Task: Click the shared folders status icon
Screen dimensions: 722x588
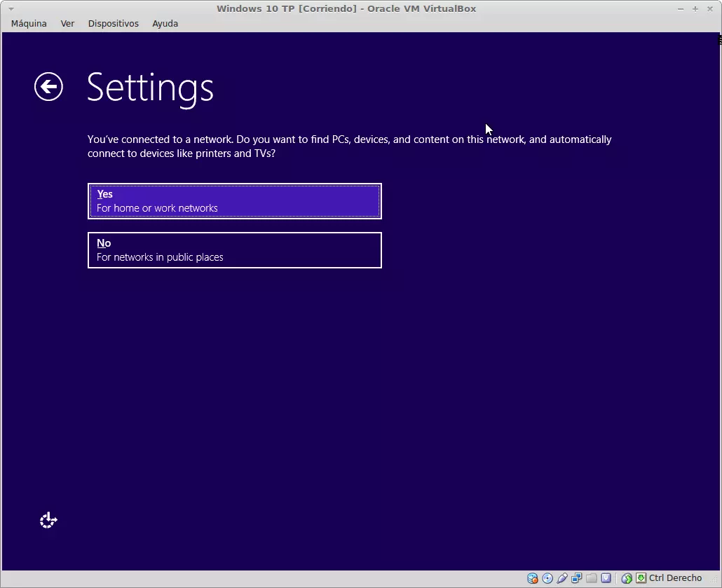Action: pos(592,578)
